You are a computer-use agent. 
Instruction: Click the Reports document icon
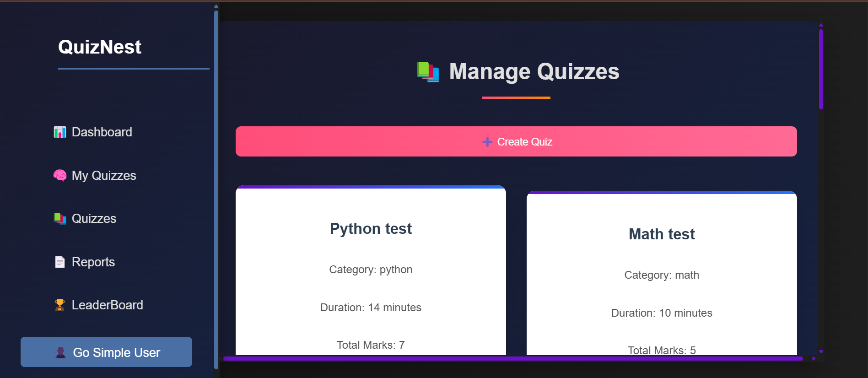click(x=60, y=262)
